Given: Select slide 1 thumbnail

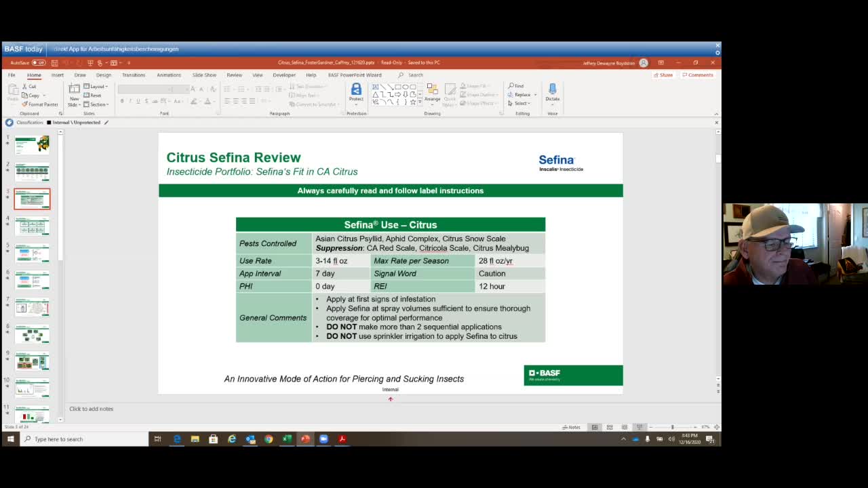Looking at the screenshot, I should 32,144.
